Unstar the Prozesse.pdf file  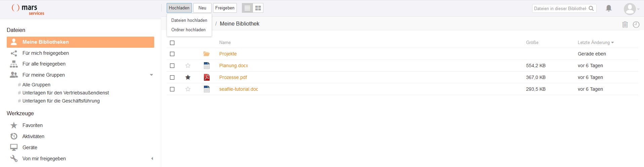coord(188,77)
